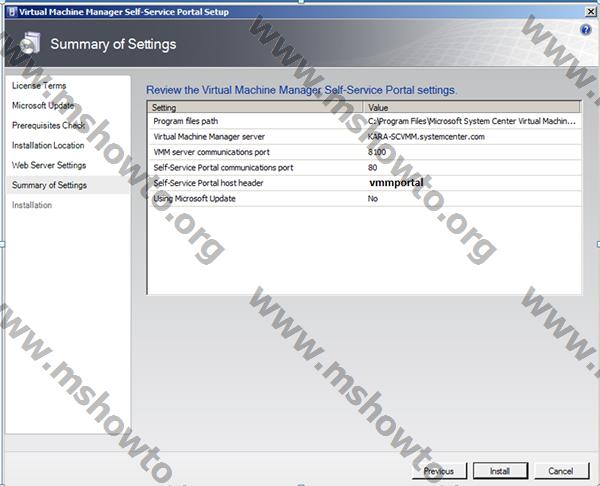Click the C:\Program Files path value
Screen dimensions: 600x486
[x=471, y=121]
